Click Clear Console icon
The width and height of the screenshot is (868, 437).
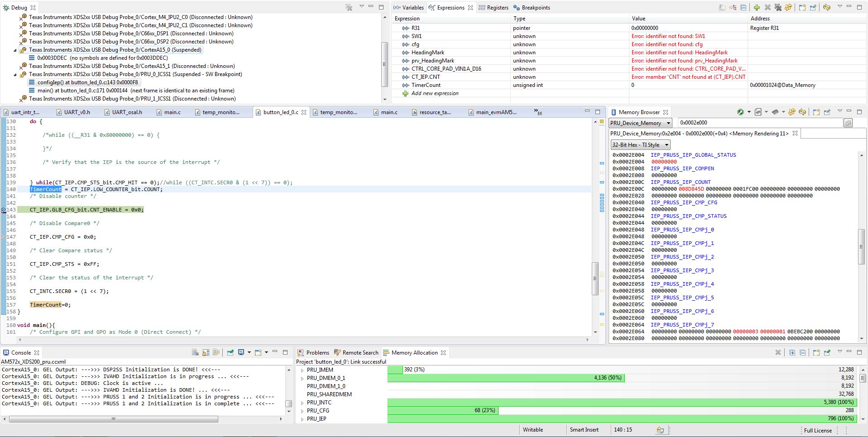point(195,352)
